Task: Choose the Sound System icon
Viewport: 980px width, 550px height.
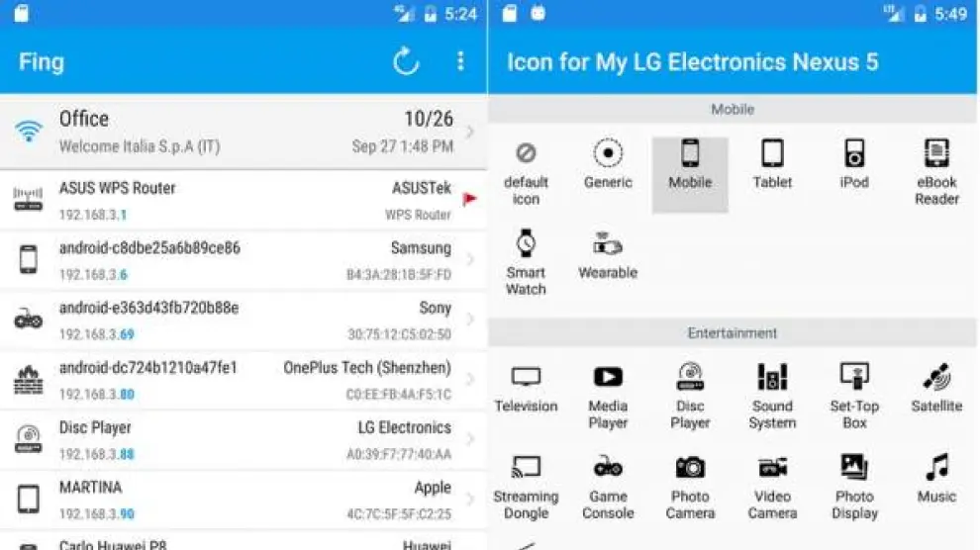Action: [x=772, y=396]
